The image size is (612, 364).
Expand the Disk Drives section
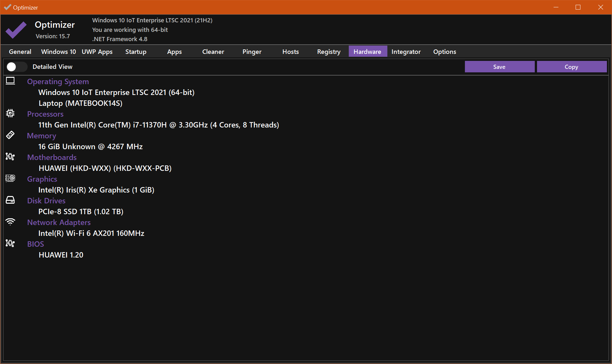click(46, 201)
